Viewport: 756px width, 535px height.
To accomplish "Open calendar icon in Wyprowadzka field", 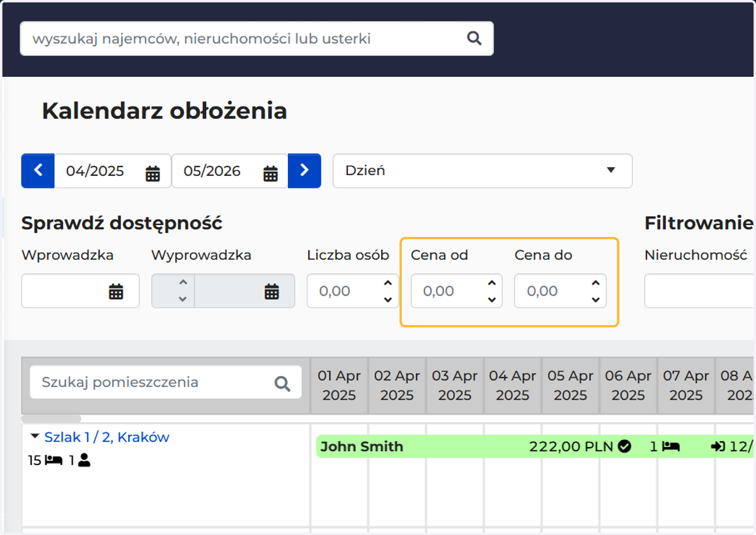I will (272, 291).
